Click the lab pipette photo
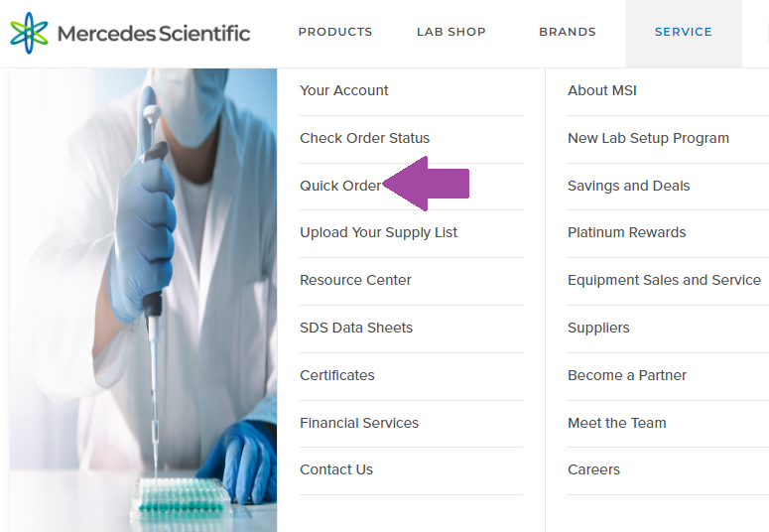This screenshot has width=769, height=532. click(144, 298)
